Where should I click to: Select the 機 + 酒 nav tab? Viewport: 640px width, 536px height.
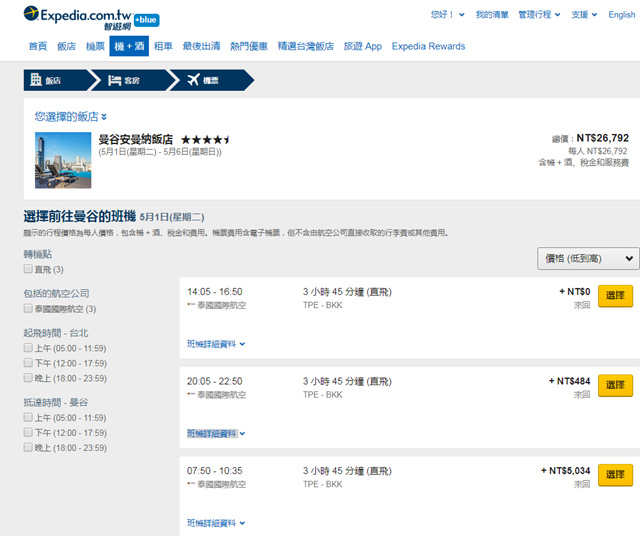129,46
